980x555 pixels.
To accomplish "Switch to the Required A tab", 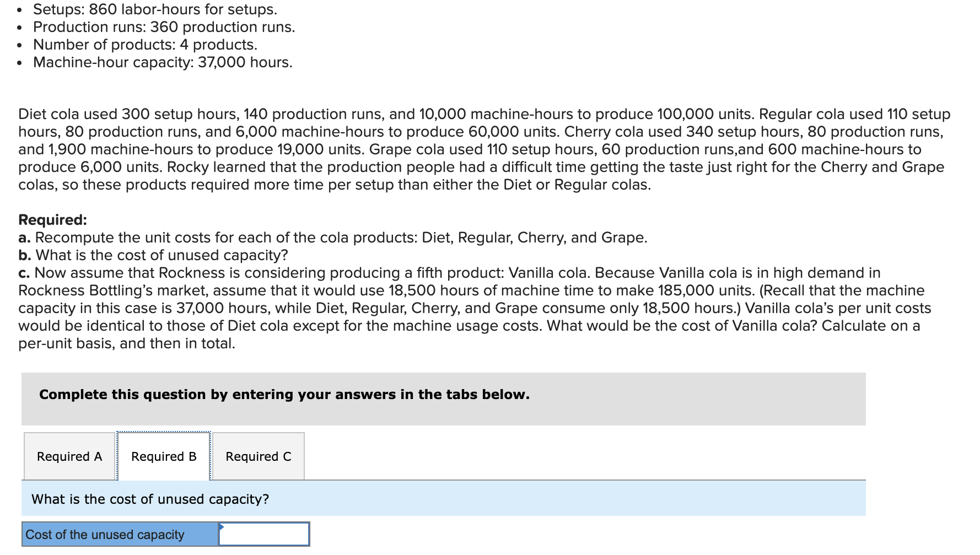I will pyautogui.click(x=69, y=456).
